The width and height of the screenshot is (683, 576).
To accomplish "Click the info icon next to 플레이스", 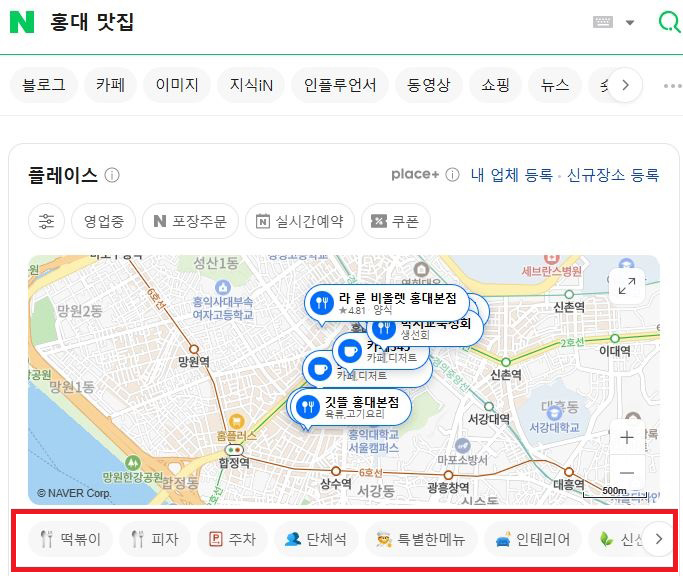I will 112,175.
